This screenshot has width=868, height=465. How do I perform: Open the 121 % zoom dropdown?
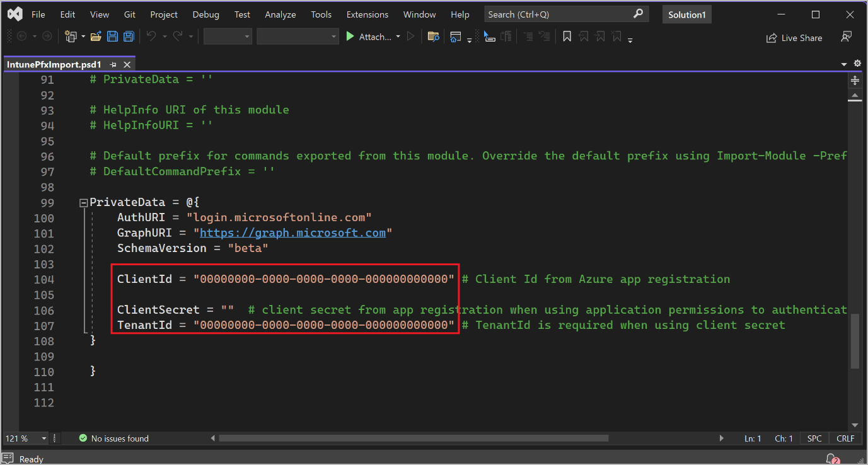[x=44, y=439]
